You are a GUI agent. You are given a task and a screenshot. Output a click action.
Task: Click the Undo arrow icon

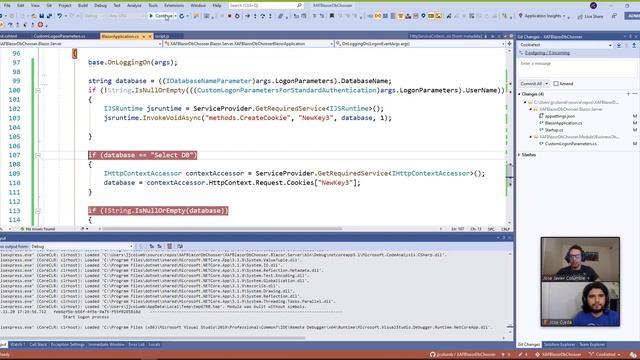click(60, 16)
